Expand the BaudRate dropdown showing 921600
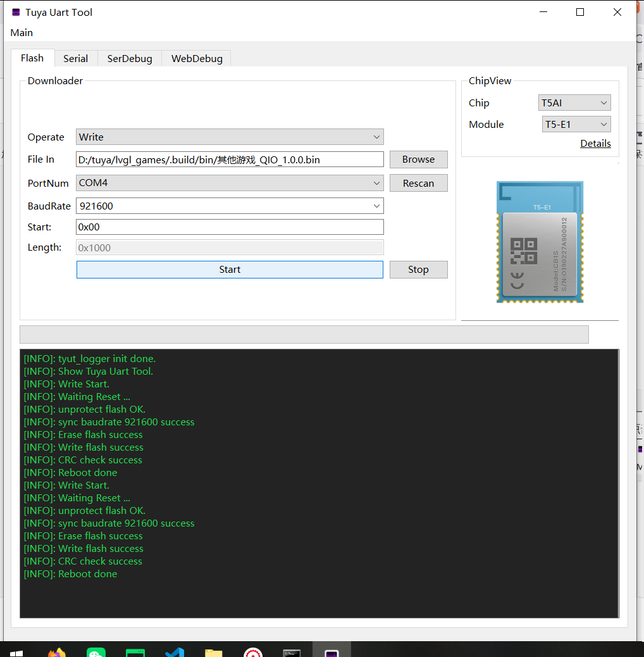This screenshot has height=657, width=644. [x=230, y=206]
